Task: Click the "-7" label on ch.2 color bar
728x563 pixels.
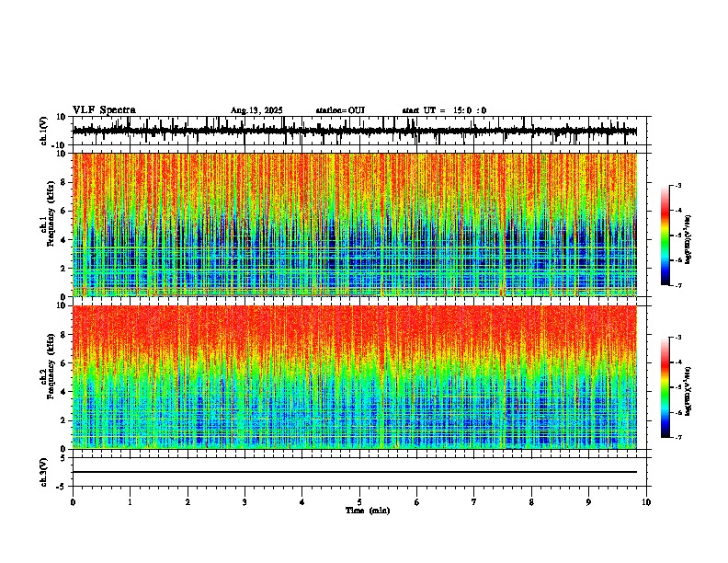Action: (x=677, y=437)
